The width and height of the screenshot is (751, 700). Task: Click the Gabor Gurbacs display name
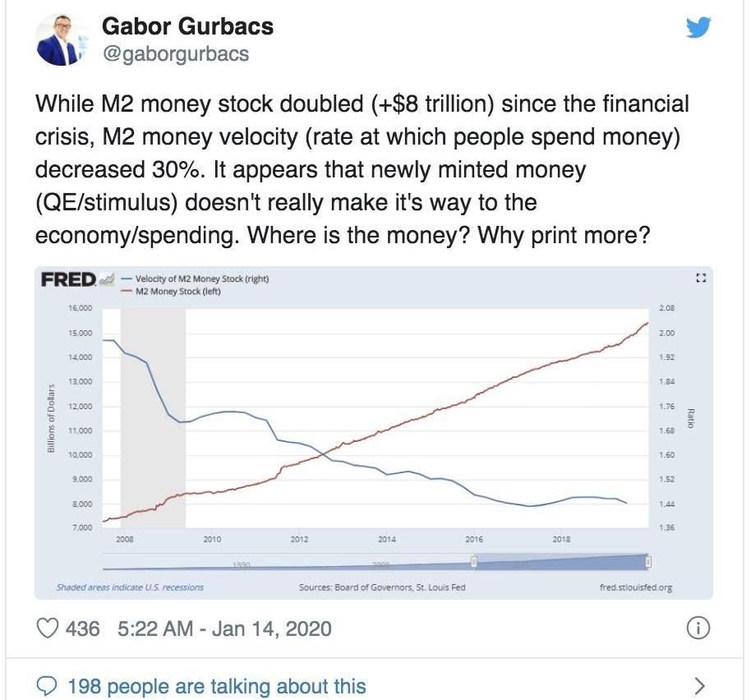[x=187, y=25]
